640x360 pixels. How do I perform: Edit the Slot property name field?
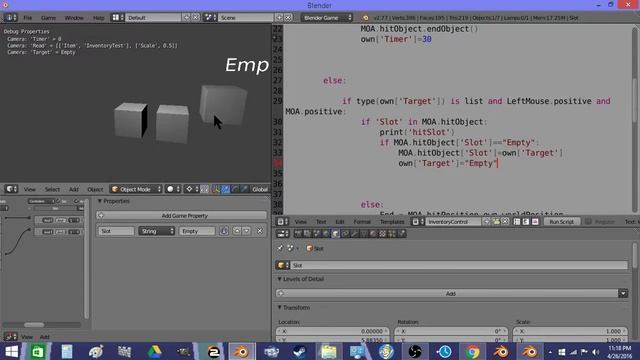click(116, 231)
